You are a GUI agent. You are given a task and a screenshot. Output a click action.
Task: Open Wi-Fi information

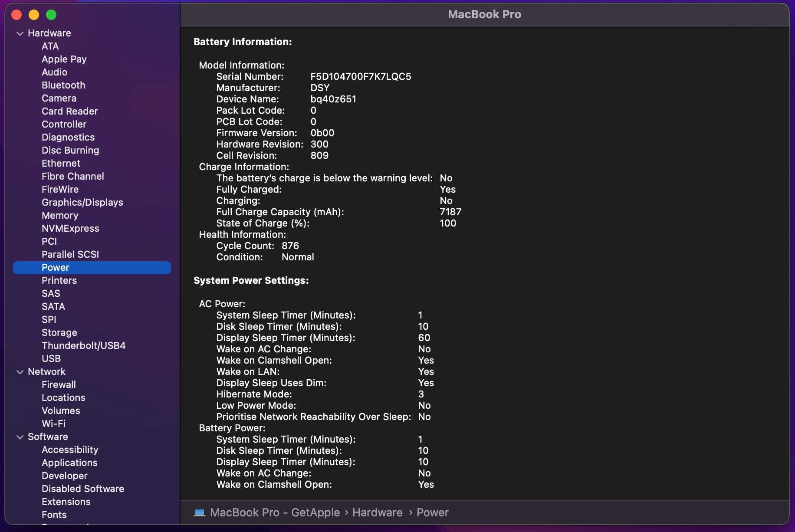54,424
